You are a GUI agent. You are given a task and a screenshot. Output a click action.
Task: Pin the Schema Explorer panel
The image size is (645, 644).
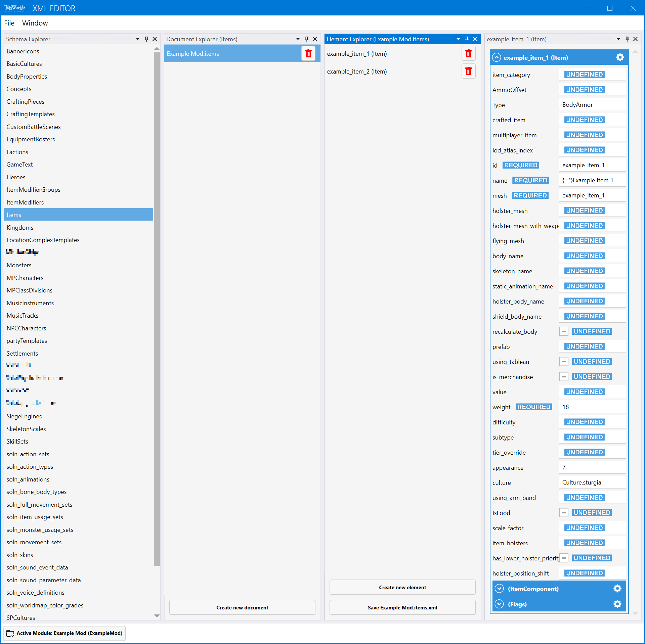(x=146, y=39)
